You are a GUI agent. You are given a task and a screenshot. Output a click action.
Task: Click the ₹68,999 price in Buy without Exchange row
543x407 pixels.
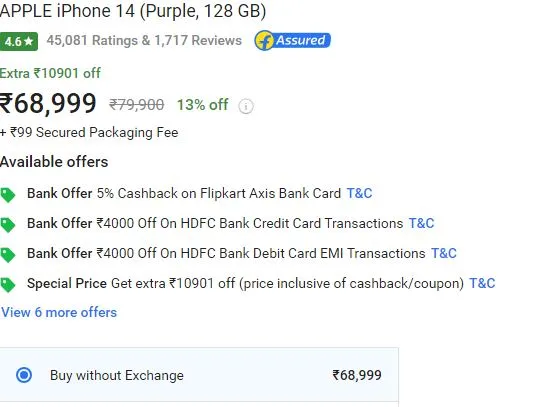tap(357, 375)
